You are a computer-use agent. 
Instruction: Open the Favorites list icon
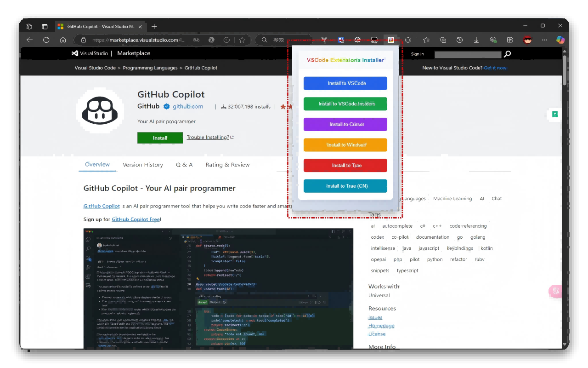click(426, 40)
